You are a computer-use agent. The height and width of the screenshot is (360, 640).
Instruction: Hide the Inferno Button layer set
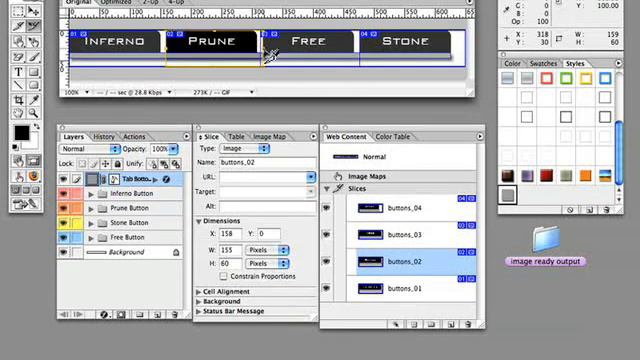click(64, 193)
